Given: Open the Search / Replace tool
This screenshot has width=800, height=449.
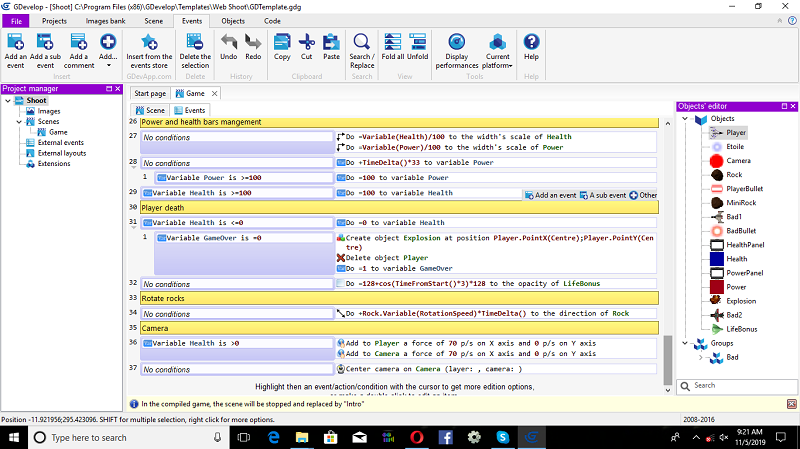Looking at the screenshot, I should click(x=361, y=42).
